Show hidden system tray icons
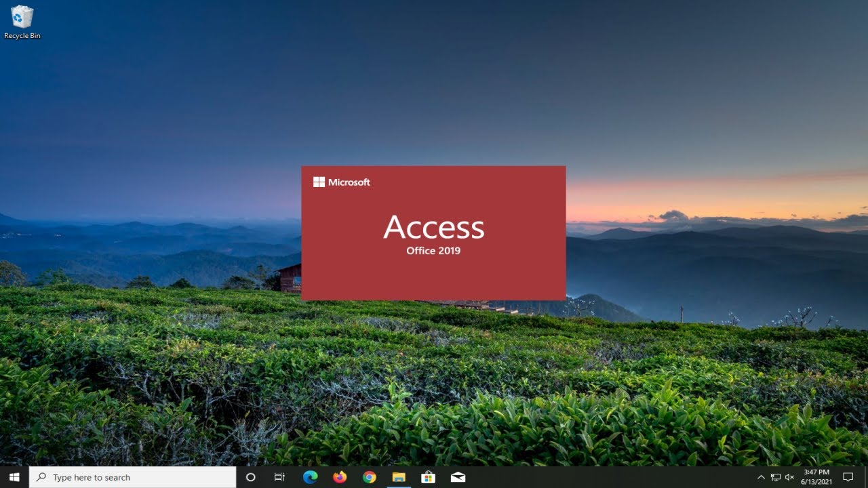868x488 pixels. click(761, 477)
